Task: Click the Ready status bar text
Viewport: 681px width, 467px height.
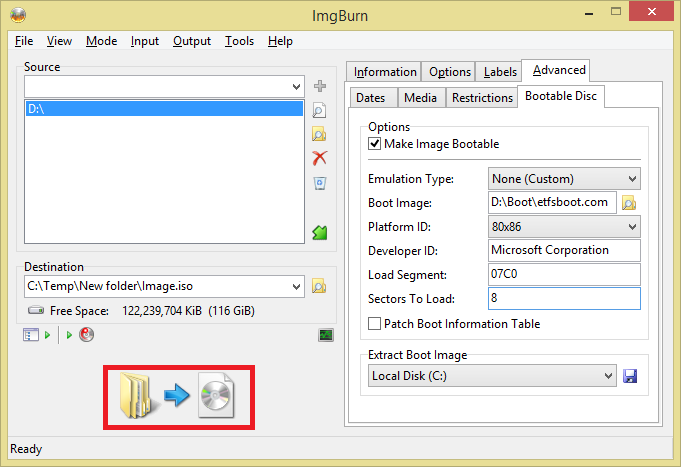Action: click(x=26, y=449)
